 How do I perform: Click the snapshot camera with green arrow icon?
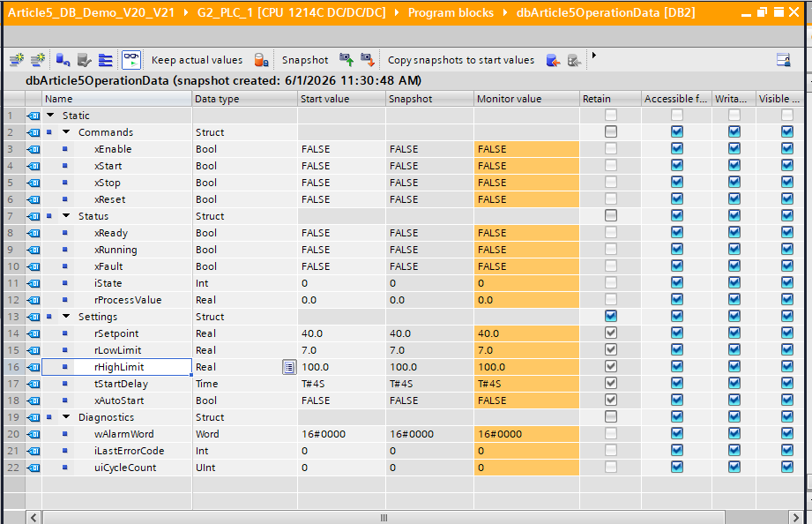coord(346,60)
